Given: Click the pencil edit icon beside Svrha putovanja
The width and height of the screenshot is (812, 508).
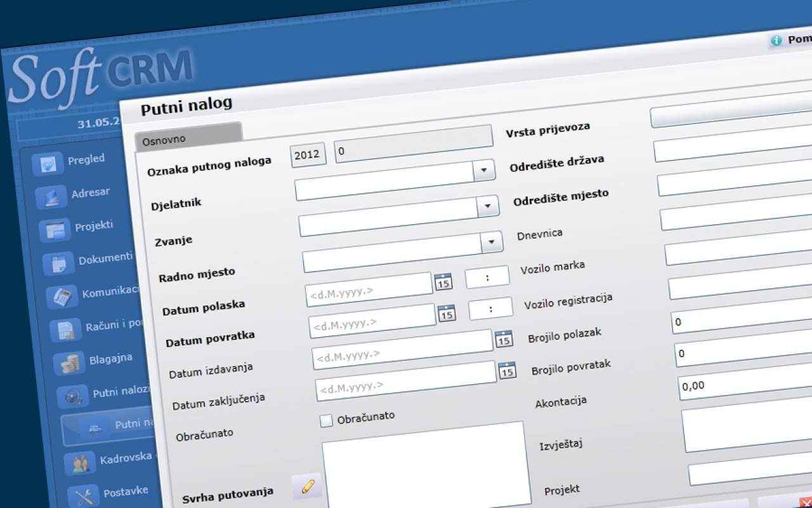Looking at the screenshot, I should [x=307, y=487].
